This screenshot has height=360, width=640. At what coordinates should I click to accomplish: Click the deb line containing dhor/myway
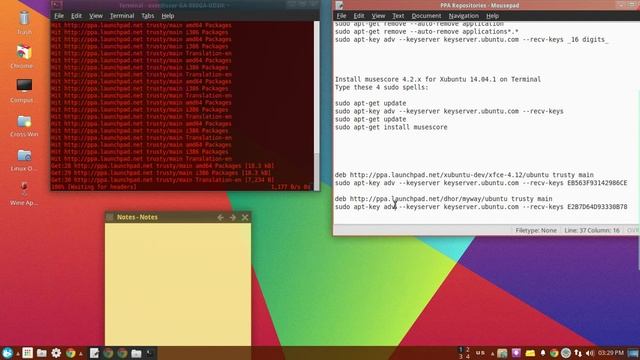click(x=443, y=199)
